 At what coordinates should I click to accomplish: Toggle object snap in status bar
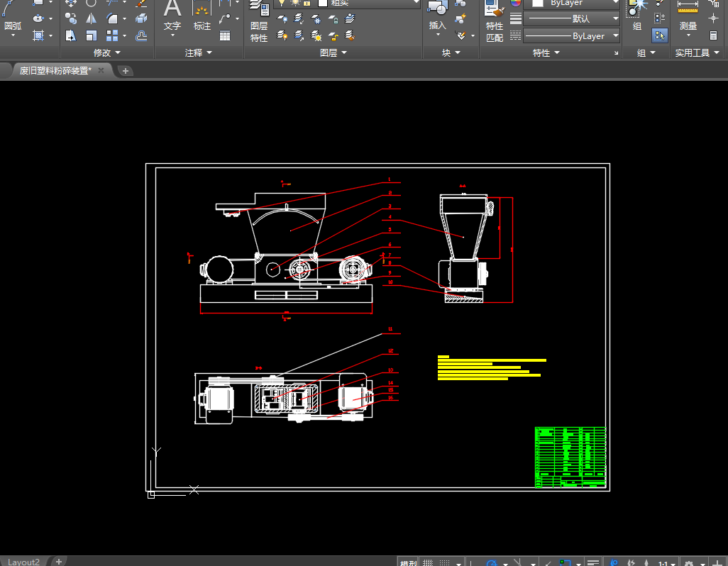point(565,562)
